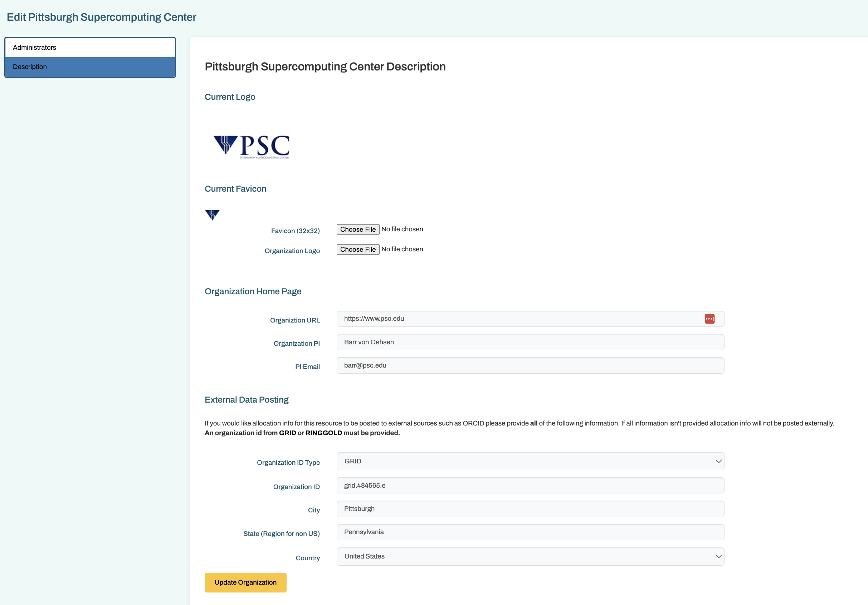Focus the Organization PI field
Screen dimensions: 868x605
tap(530, 342)
